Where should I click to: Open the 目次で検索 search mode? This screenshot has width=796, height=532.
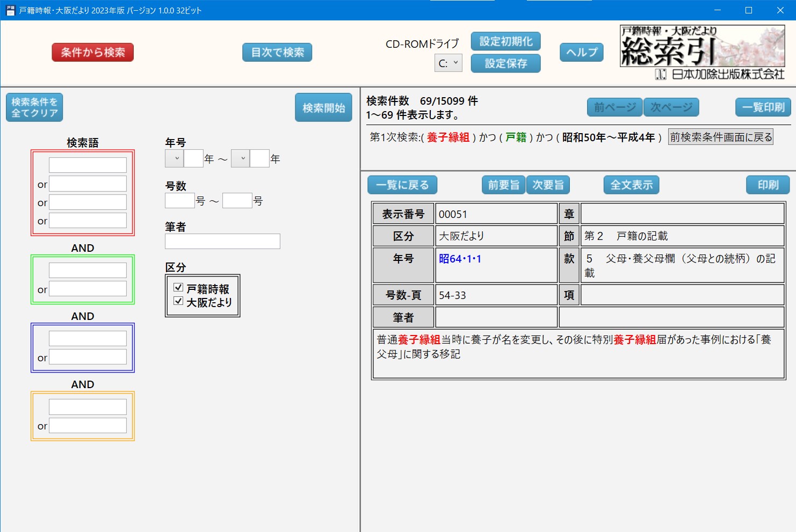point(277,53)
